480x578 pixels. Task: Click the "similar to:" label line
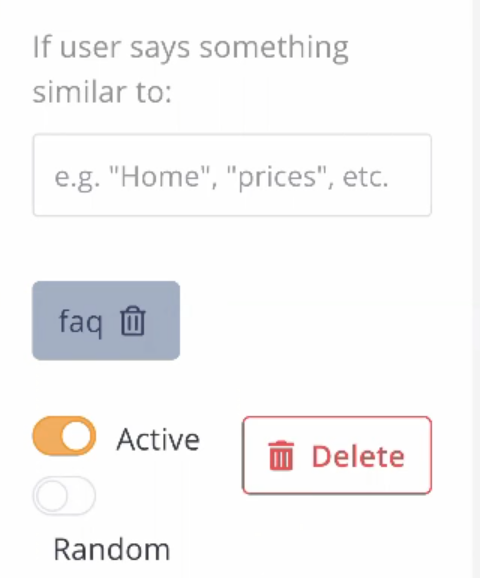(102, 91)
